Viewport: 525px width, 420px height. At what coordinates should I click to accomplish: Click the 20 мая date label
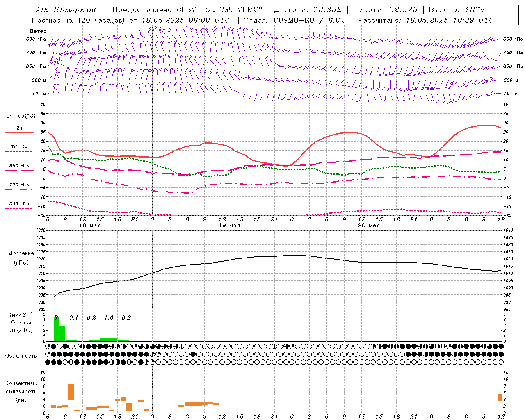368,226
